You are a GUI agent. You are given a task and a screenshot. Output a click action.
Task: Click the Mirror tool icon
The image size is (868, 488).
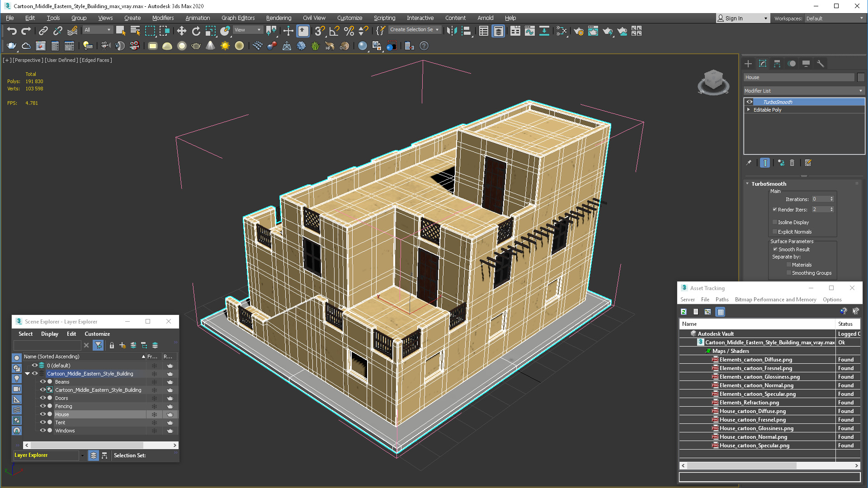pyautogui.click(x=452, y=31)
